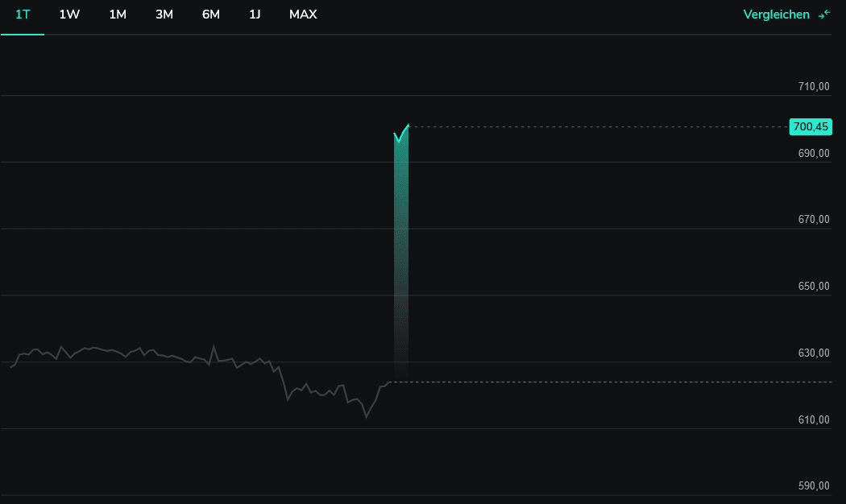The image size is (846, 504).
Task: Click the 590,00 axis label
Action: pos(813,485)
